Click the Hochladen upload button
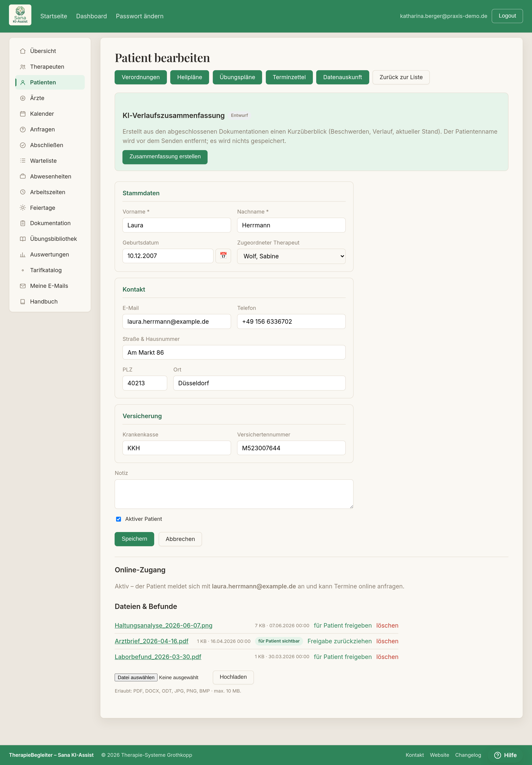The width and height of the screenshot is (532, 765). point(233,677)
